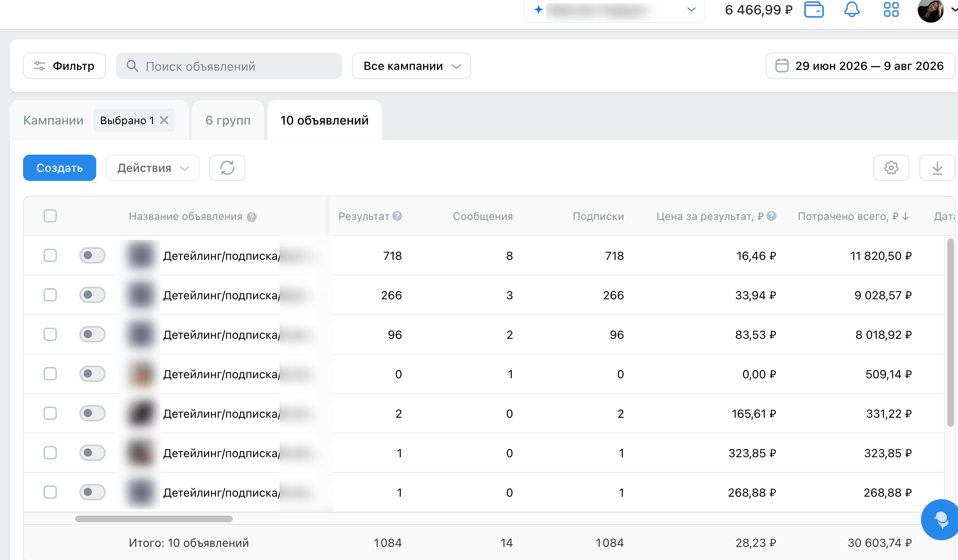Viewport: 958px width, 560px height.
Task: Toggle on the ad with 96 results
Action: 93,334
